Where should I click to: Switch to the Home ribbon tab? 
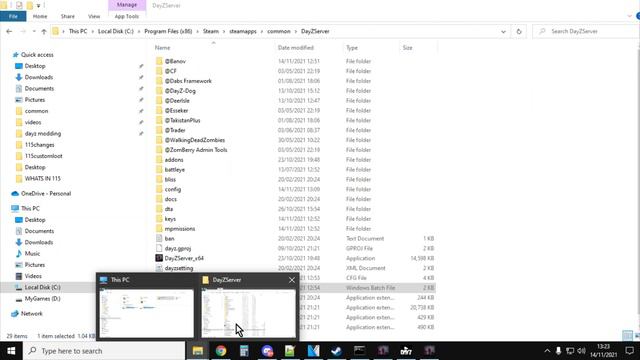[40, 16]
